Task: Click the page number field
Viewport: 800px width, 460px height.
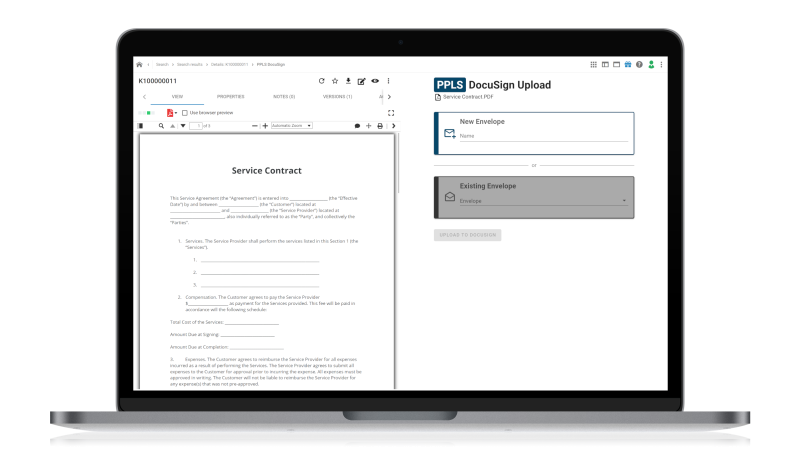Action: 196,126
